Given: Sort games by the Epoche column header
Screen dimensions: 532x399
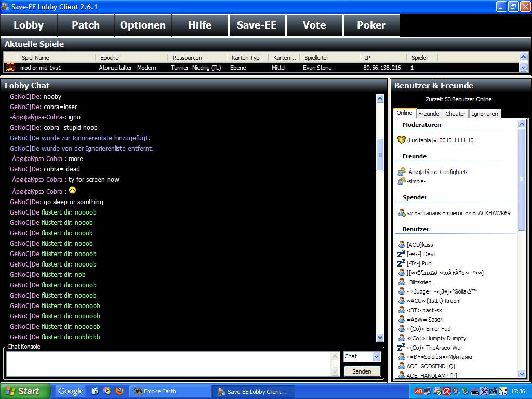Looking at the screenshot, I should pos(109,58).
